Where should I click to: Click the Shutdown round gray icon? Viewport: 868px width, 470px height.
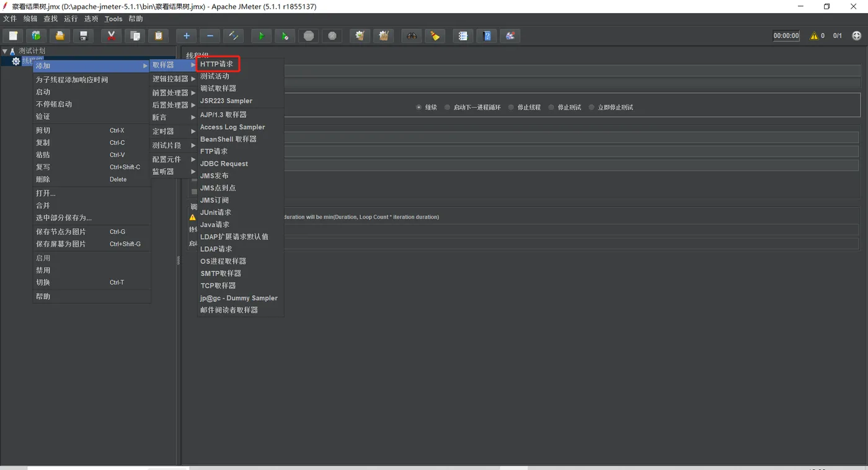[x=332, y=36]
